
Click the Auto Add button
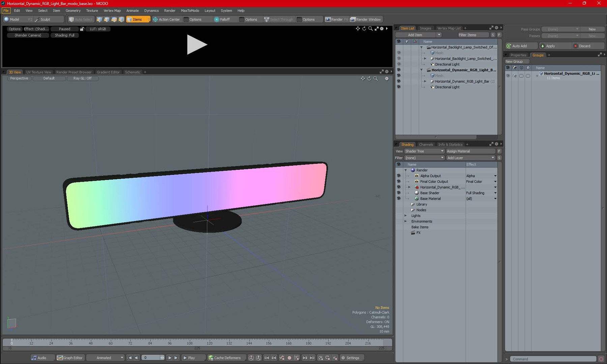pos(521,46)
